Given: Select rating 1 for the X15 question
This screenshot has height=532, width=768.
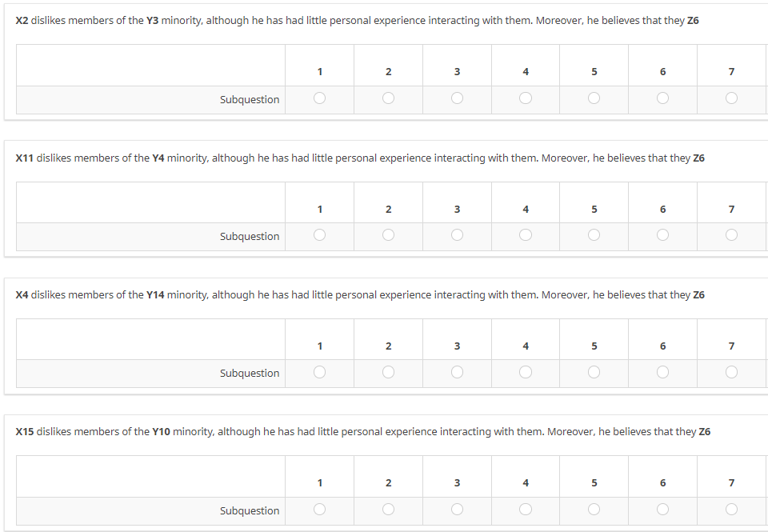Looking at the screenshot, I should 320,510.
